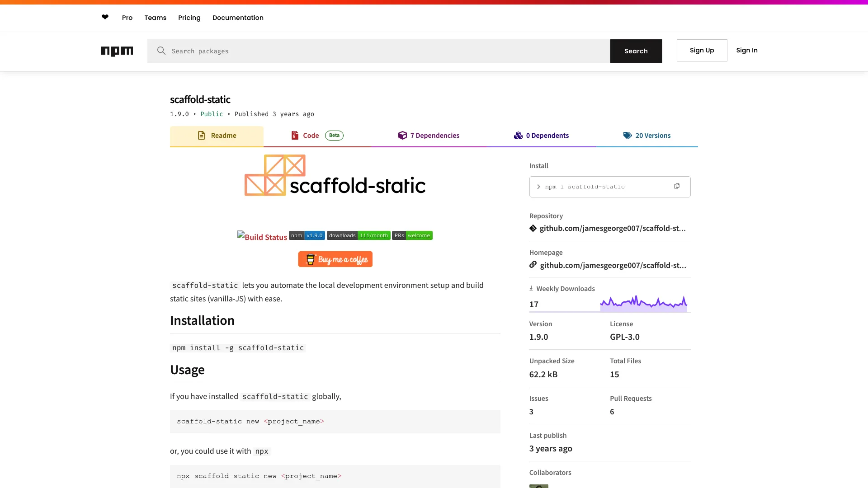Open the Pricing page link
This screenshot has width=868, height=488.
189,18
